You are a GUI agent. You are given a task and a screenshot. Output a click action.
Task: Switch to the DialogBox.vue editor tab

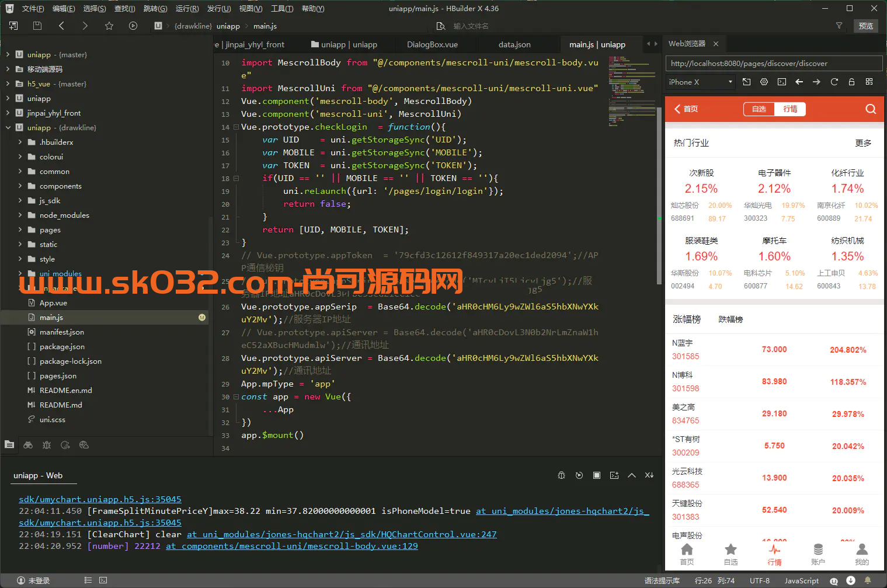coord(432,44)
